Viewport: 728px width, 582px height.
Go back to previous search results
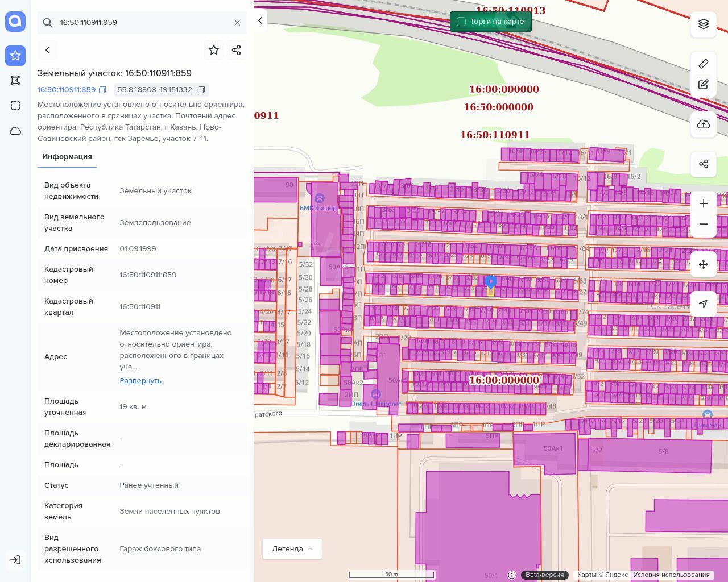[x=48, y=50]
